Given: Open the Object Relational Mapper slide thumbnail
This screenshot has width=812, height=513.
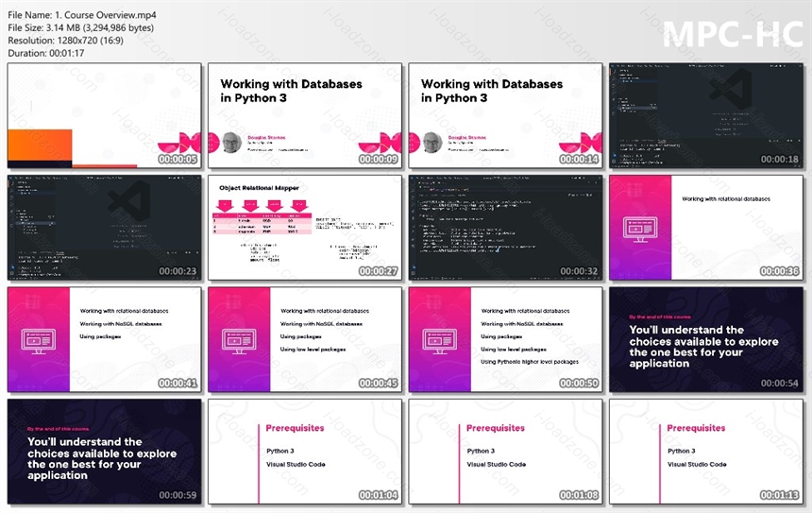Looking at the screenshot, I should [x=304, y=228].
